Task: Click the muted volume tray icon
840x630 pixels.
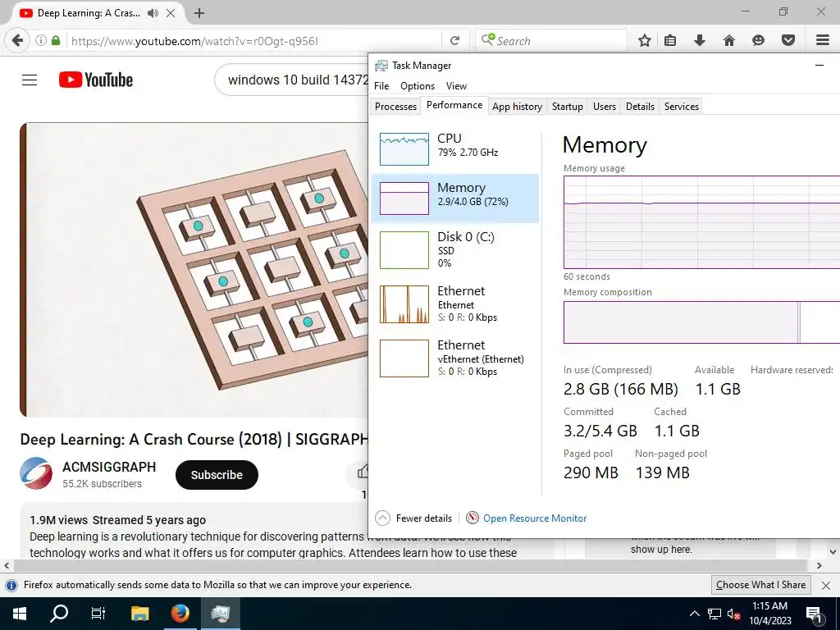Action: (x=733, y=614)
